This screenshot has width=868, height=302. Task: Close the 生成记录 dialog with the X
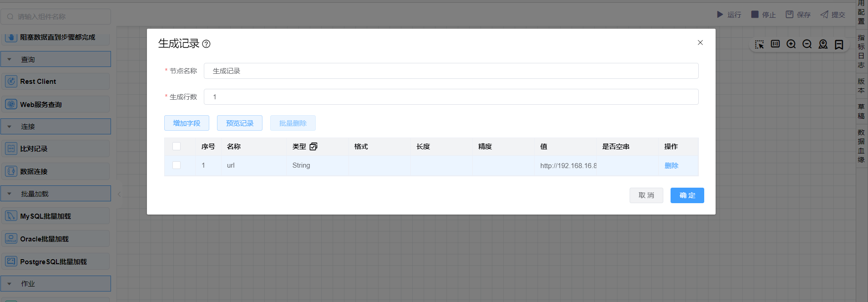pyautogui.click(x=700, y=42)
